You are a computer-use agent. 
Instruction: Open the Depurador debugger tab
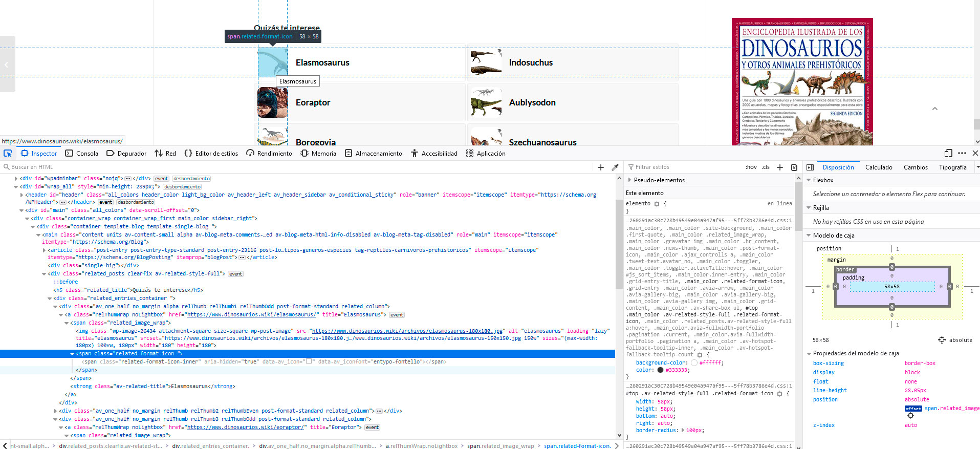[126, 153]
